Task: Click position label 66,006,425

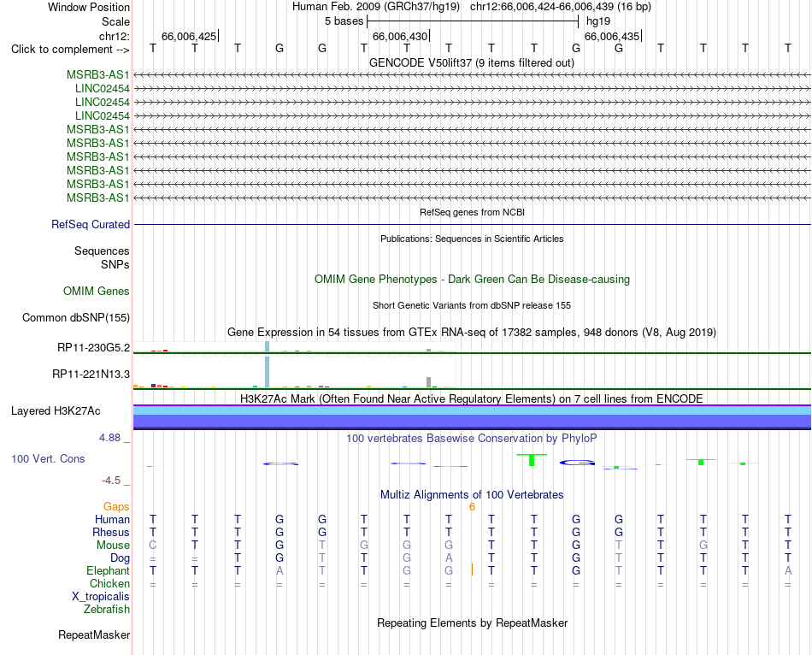Action: point(189,36)
